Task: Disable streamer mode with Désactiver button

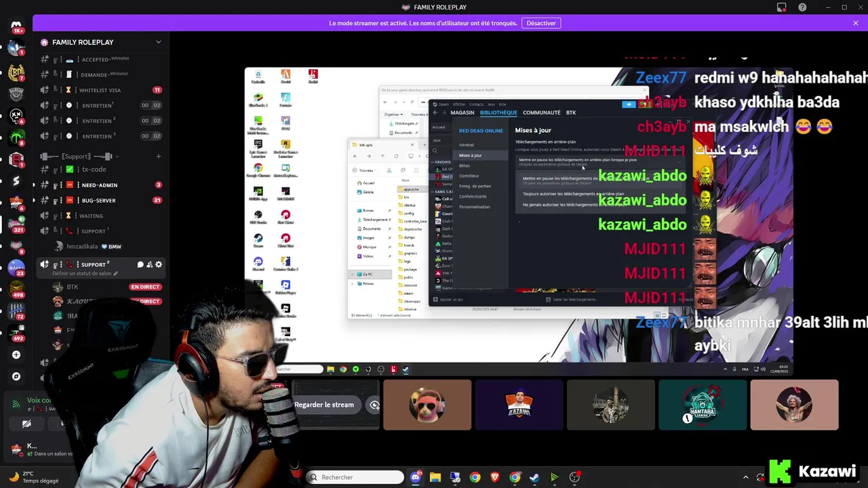Action: pyautogui.click(x=541, y=23)
